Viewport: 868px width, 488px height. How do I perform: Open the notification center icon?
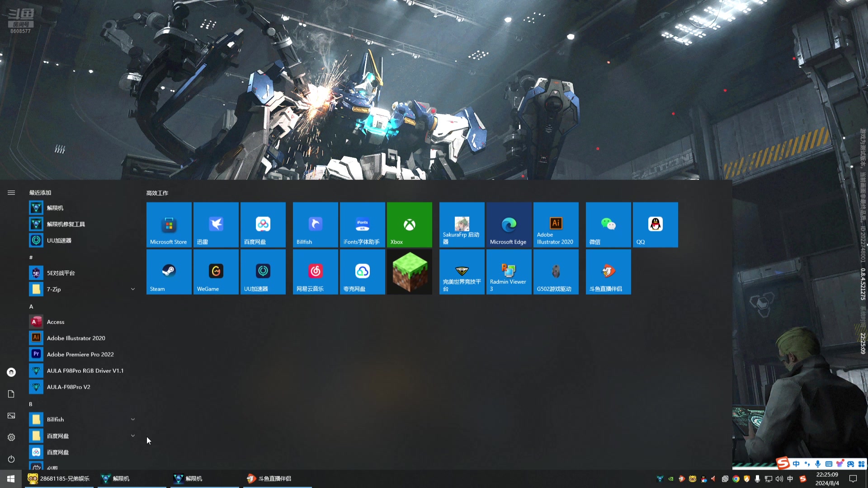pos(853,479)
